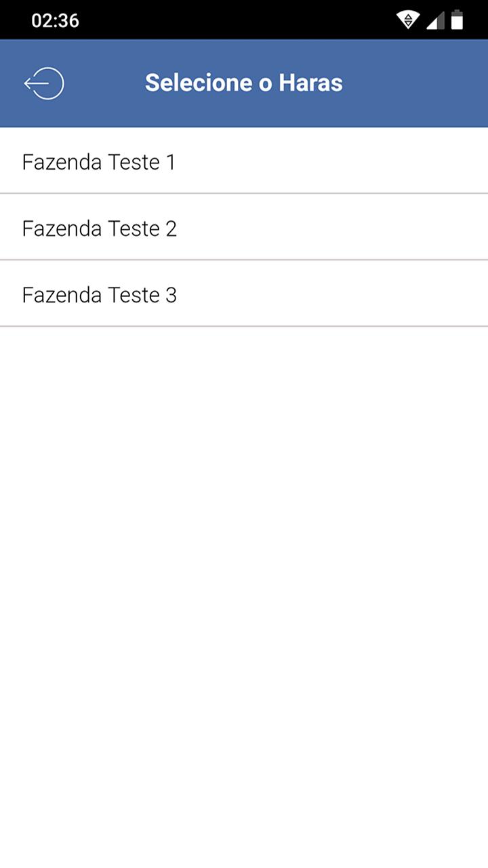Exit via the logout arrow icon in the header
488x868 pixels.
click(x=44, y=83)
